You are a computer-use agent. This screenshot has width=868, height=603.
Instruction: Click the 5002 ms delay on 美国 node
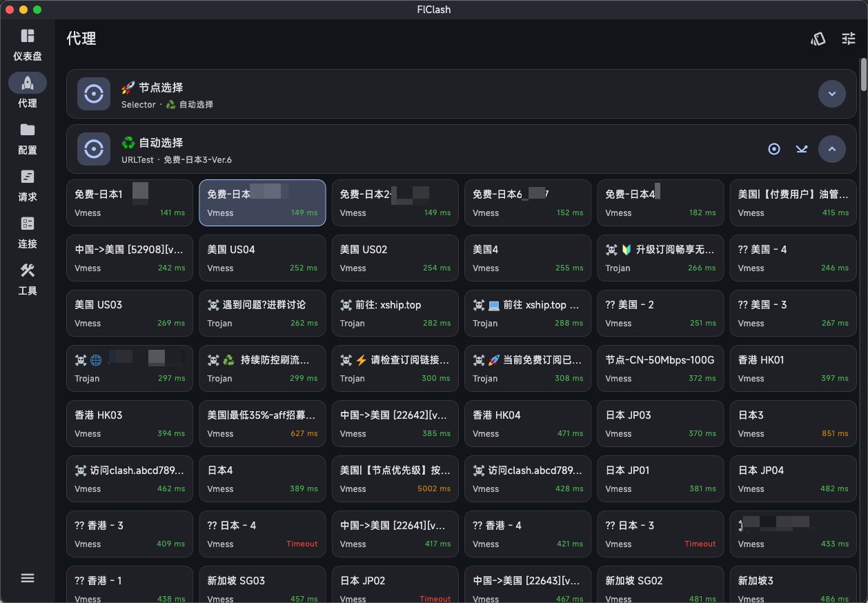coord(436,488)
